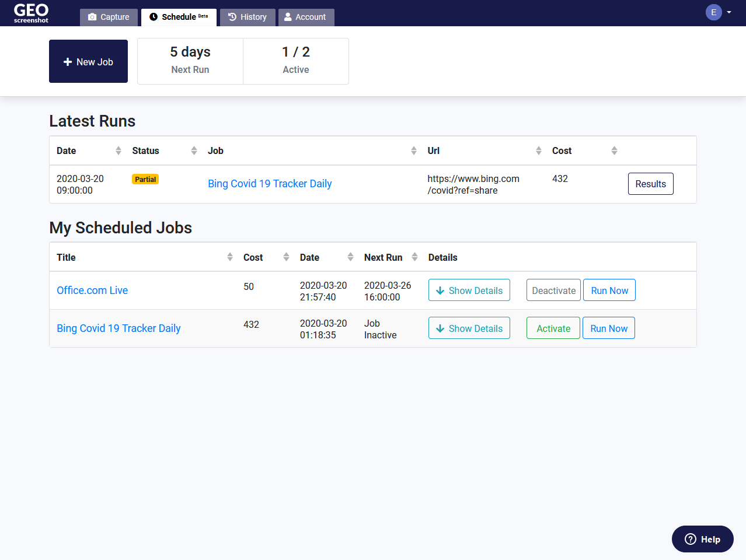Click the person icon on the Account tab
Screen dimensions: 746x560
pyautogui.click(x=287, y=17)
